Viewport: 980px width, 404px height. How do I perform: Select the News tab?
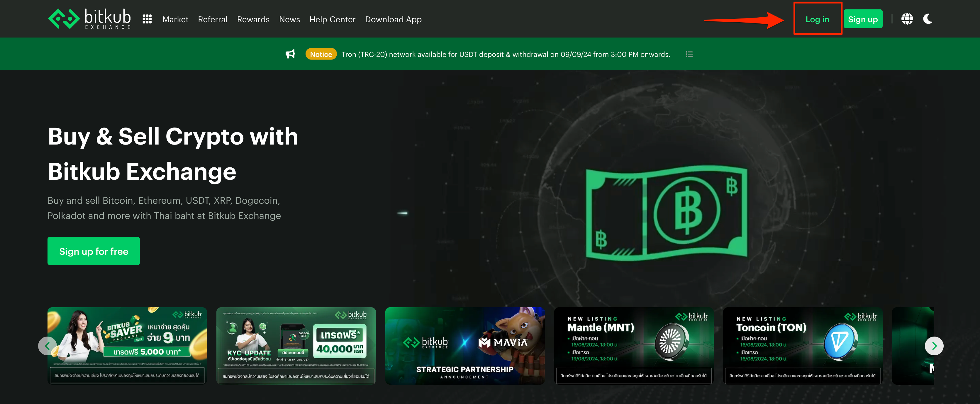pos(289,19)
